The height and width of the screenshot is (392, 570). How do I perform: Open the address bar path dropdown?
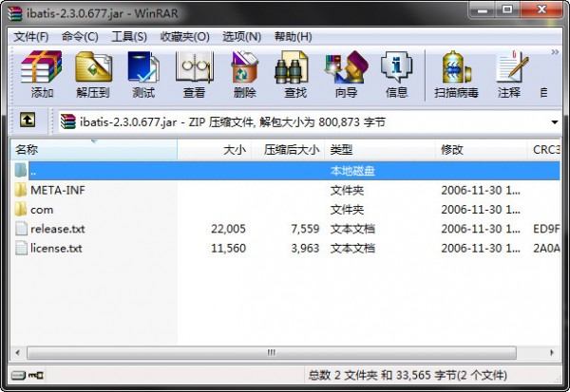tap(555, 122)
